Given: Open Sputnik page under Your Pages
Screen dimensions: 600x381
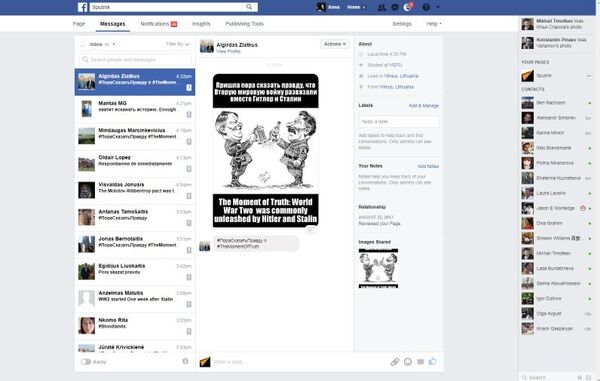Looking at the screenshot, I should pyautogui.click(x=557, y=76).
